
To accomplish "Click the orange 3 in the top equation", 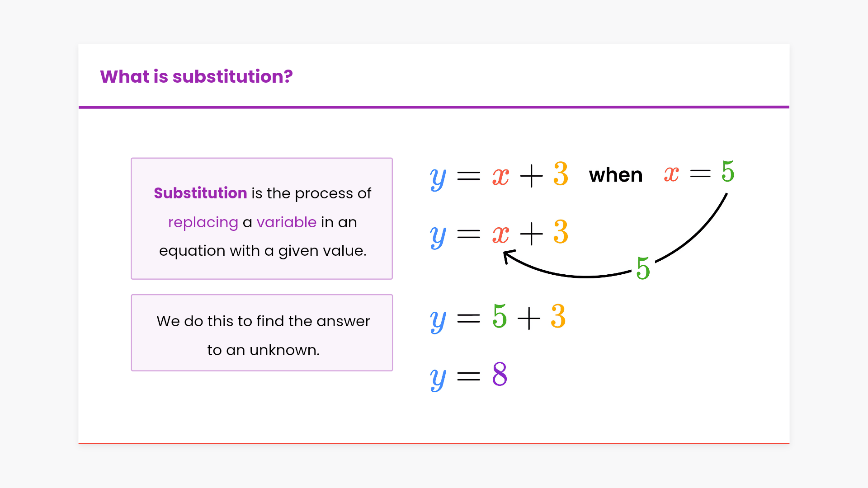I will [561, 174].
